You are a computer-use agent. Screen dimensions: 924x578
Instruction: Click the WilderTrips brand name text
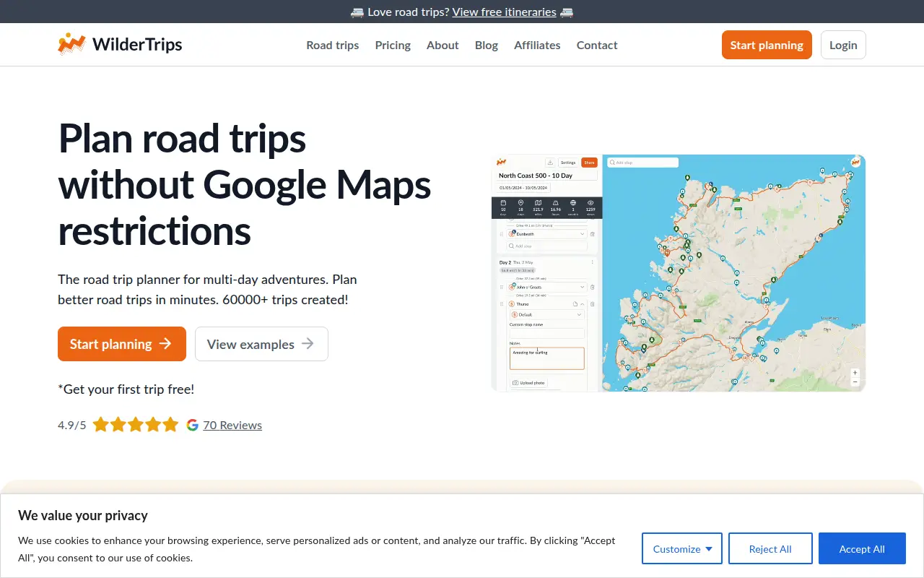point(137,45)
